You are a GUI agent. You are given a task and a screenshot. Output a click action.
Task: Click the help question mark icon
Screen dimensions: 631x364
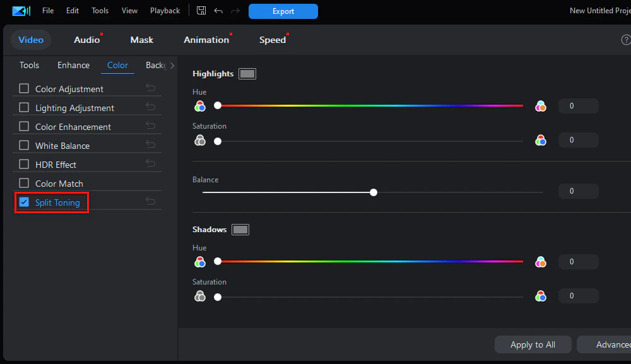coord(626,40)
